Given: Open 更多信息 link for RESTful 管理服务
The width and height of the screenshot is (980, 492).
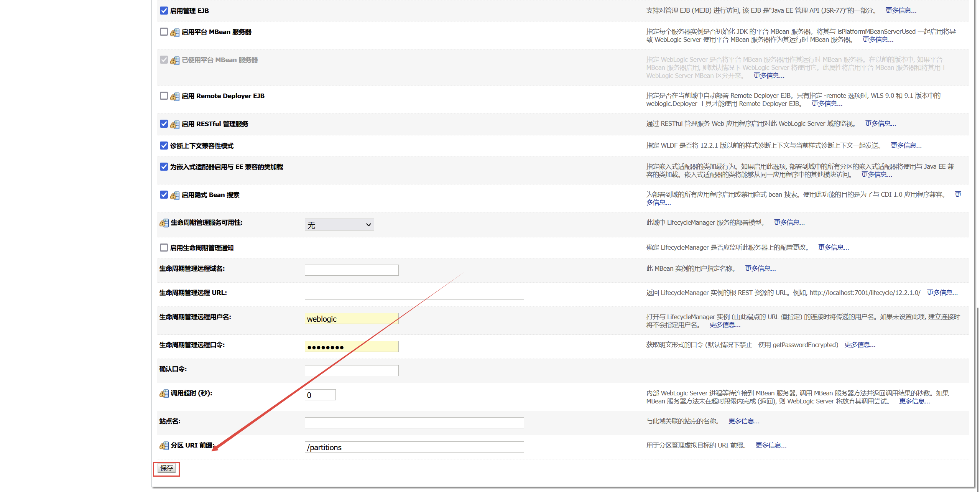Looking at the screenshot, I should (x=880, y=123).
